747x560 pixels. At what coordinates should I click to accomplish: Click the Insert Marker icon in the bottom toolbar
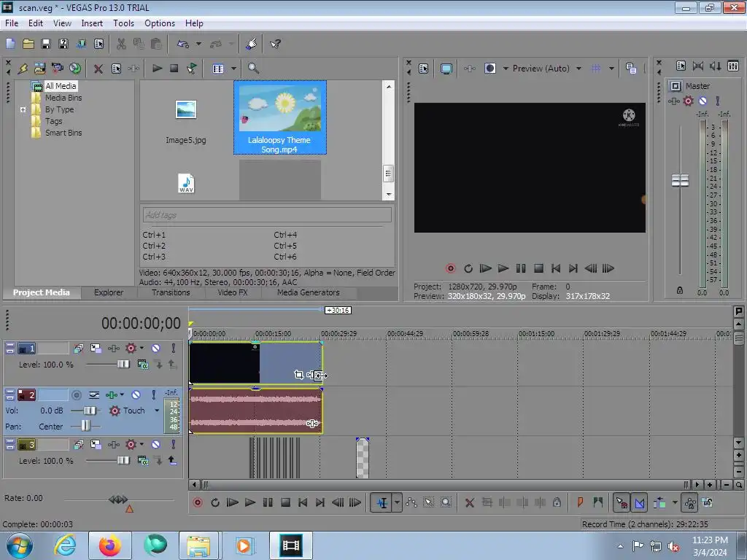click(x=580, y=502)
